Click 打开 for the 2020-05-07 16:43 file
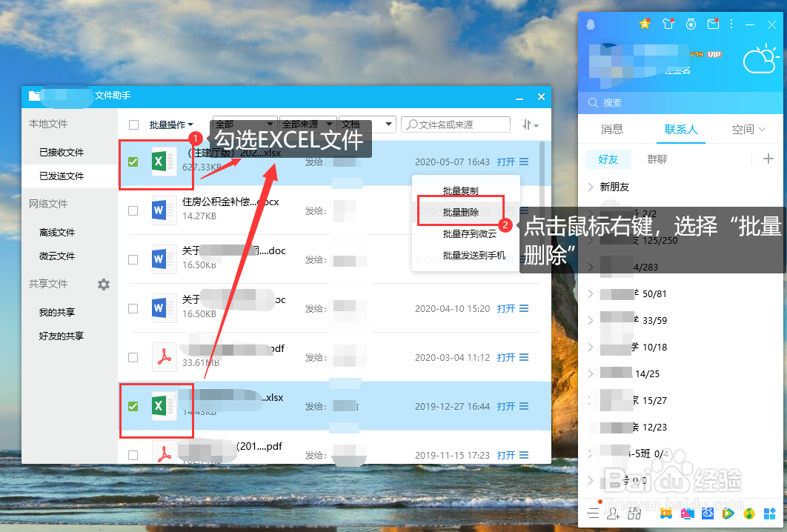The image size is (787, 532). pyautogui.click(x=506, y=162)
